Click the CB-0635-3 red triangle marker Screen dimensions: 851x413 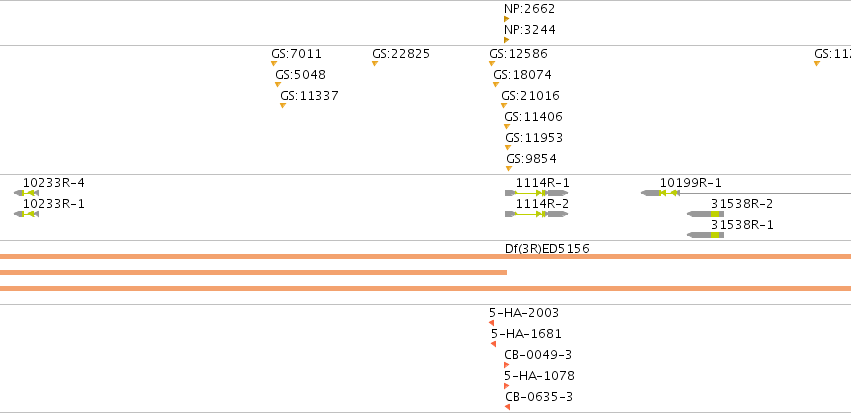(507, 407)
